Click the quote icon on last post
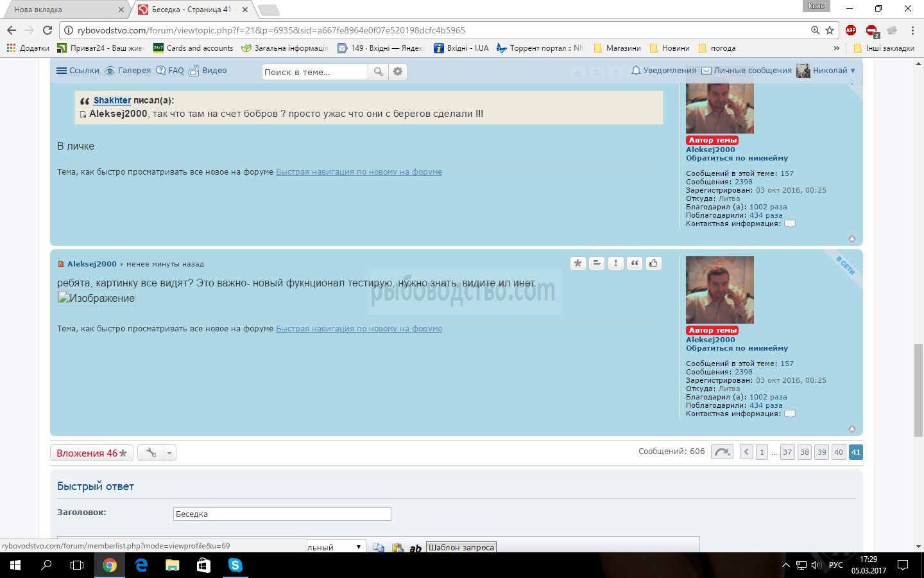The height and width of the screenshot is (578, 924). point(635,263)
